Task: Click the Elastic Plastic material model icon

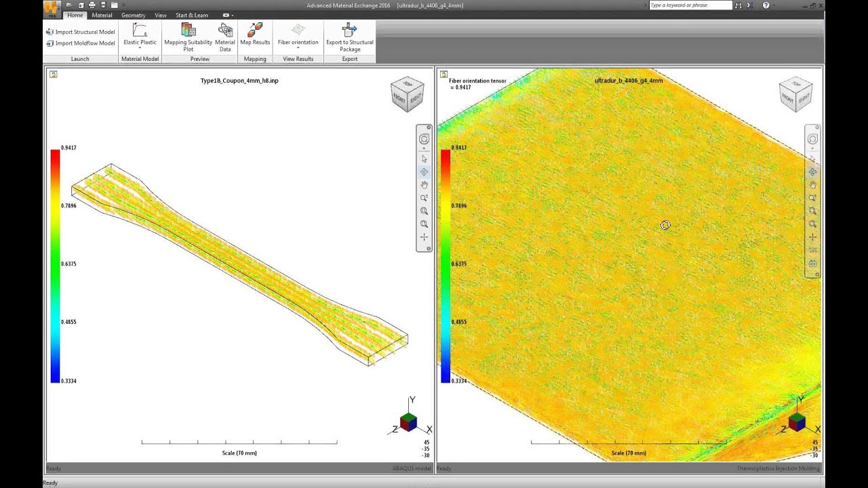Action: [140, 30]
